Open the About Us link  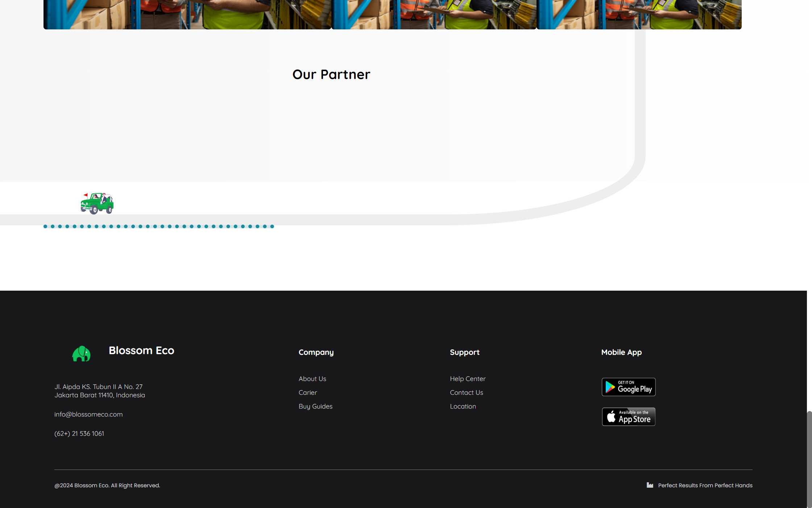point(312,378)
